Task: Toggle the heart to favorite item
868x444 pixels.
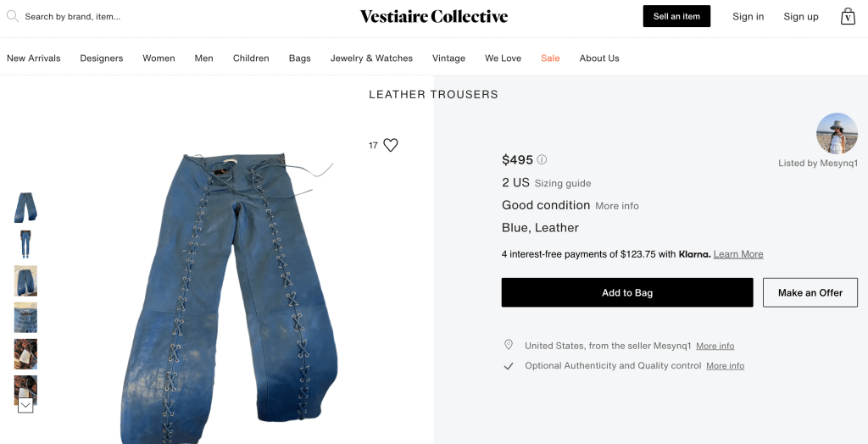Action: tap(391, 145)
